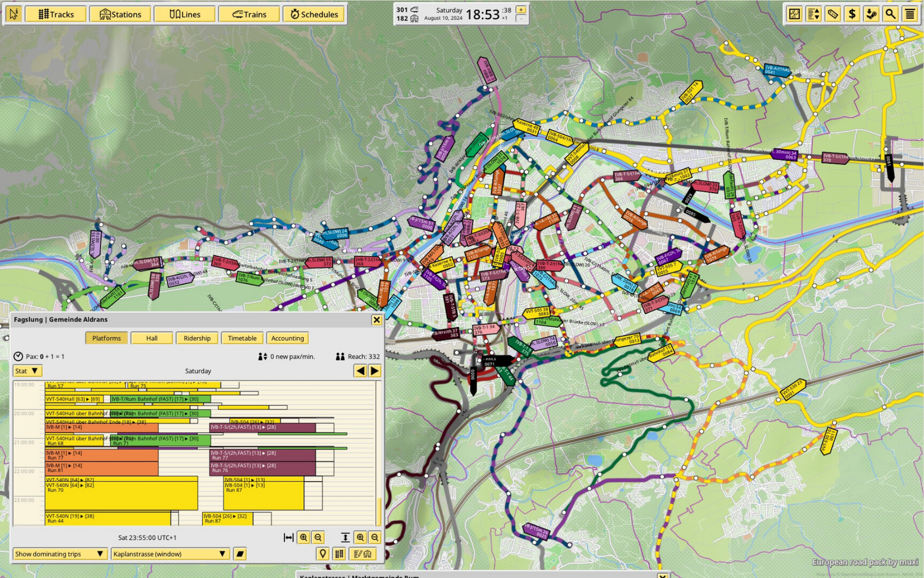Click the map pin locate icon in station panel
The image size is (924, 578).
coord(322,553)
